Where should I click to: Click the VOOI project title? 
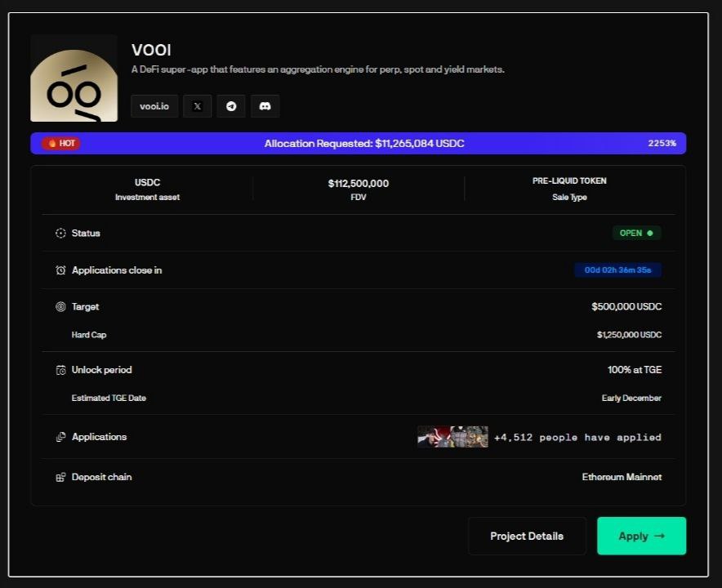(151, 50)
